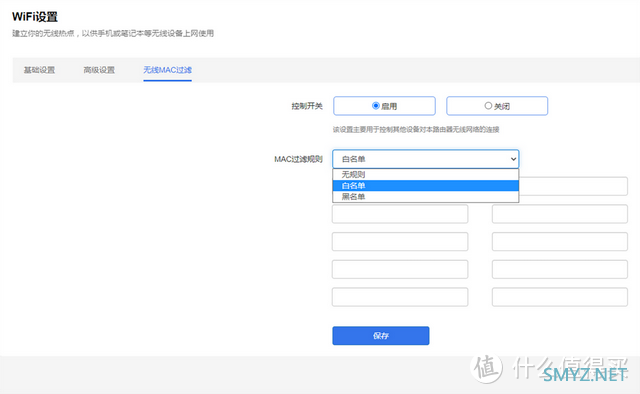Screen dimensions: 640x394
Task: Click the 控制开关 label
Action: [x=307, y=106]
